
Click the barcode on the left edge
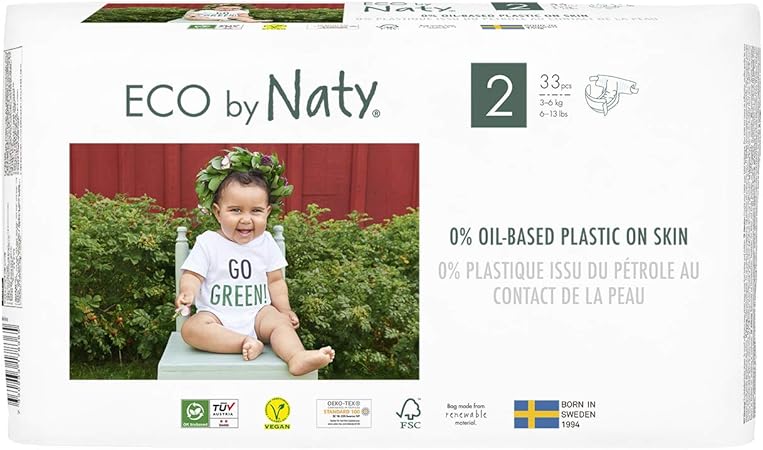[x=10, y=366]
